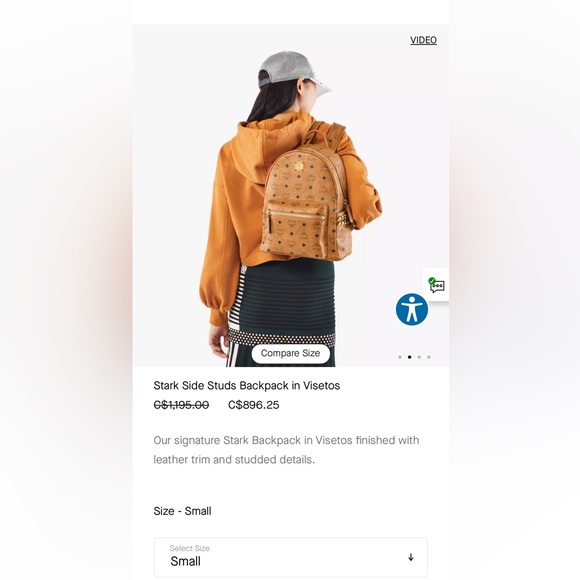Viewport: 580px width, 580px height.
Task: Jump to the third carousel dot
Action: (419, 357)
